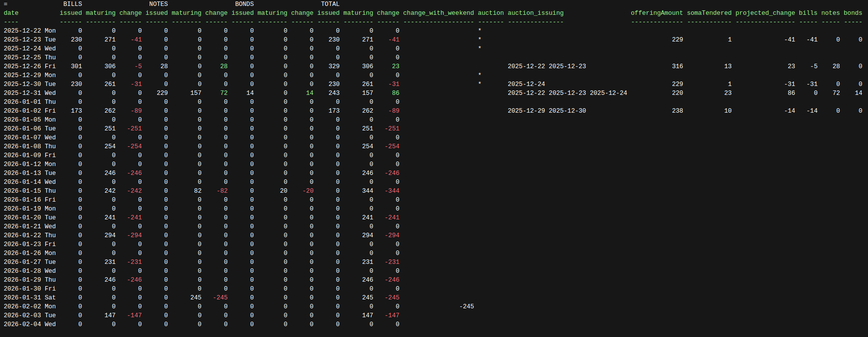Click the 'date' column header
Screen dimensions: 868x337
coord(11,13)
